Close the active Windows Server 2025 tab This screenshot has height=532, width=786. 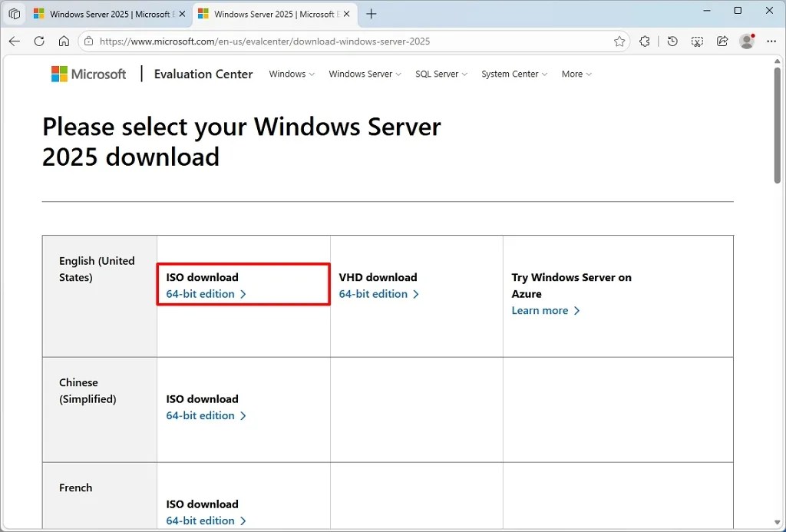tap(346, 14)
